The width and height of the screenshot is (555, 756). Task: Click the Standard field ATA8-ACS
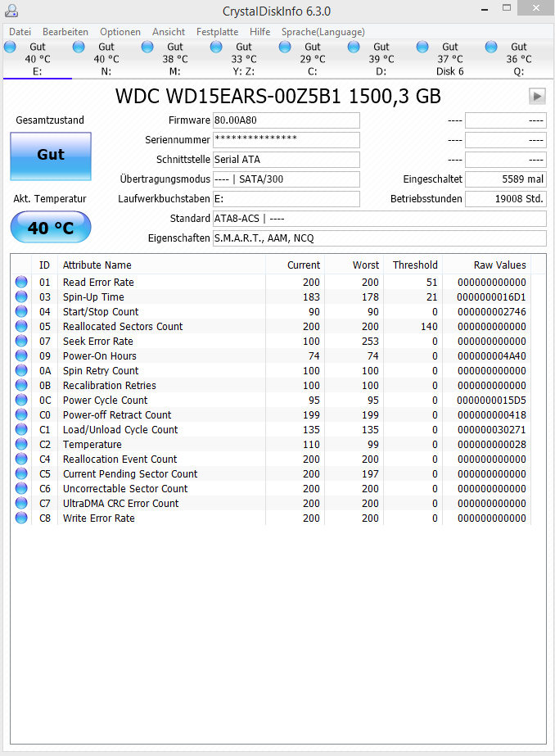[380, 219]
